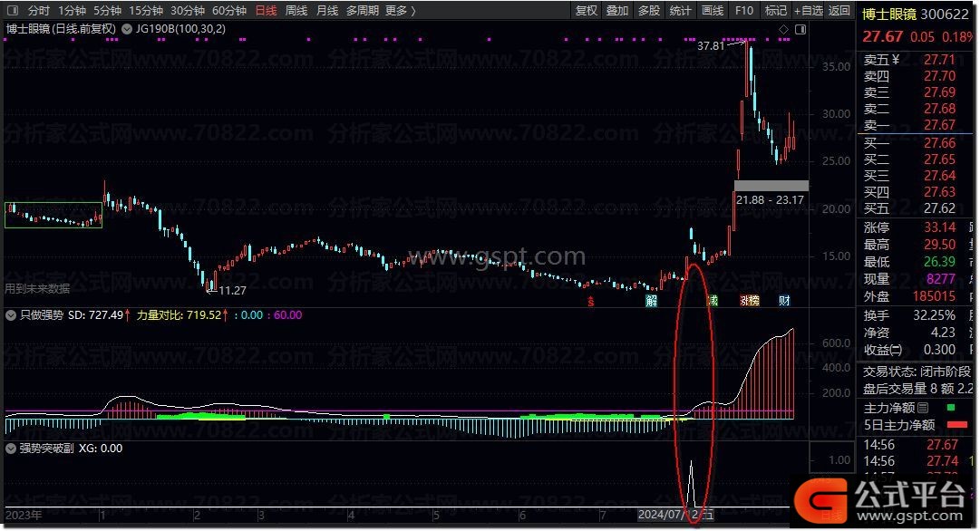Click the 复权 adjustment button
This screenshot has width=980, height=531.
[587, 11]
